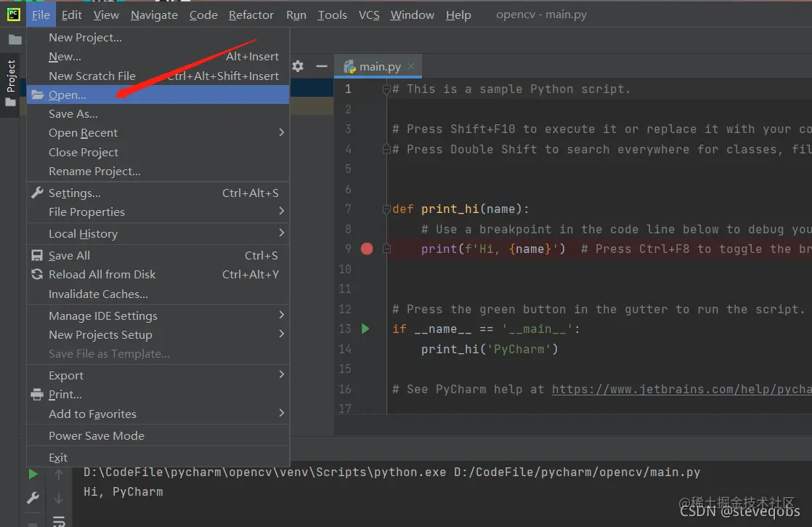The width and height of the screenshot is (812, 527).
Task: Expand Add to Favorites submenu
Action: coord(158,414)
